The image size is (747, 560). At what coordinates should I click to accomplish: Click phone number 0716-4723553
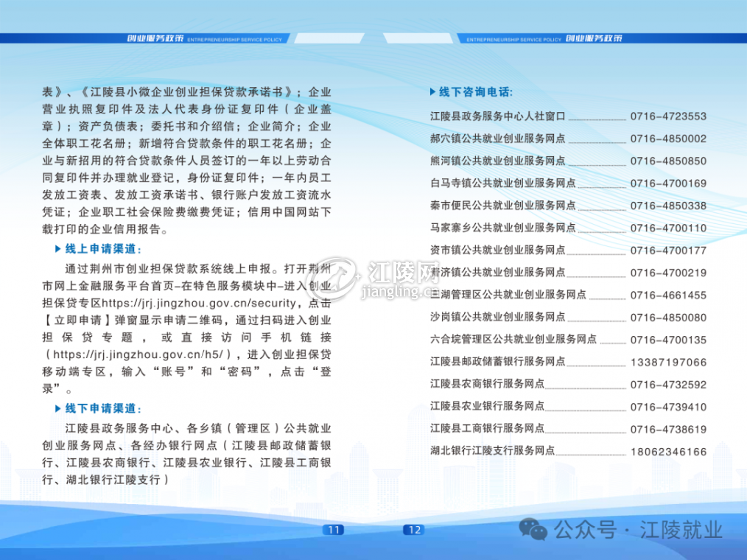pyautogui.click(x=668, y=116)
